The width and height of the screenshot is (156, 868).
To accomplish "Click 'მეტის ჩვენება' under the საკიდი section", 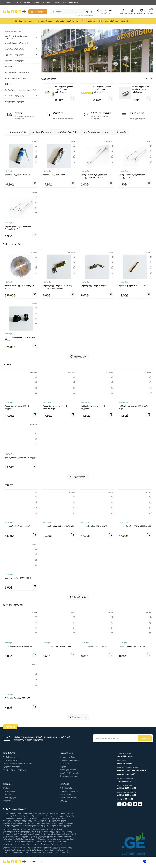I will pyautogui.click(x=78, y=476).
